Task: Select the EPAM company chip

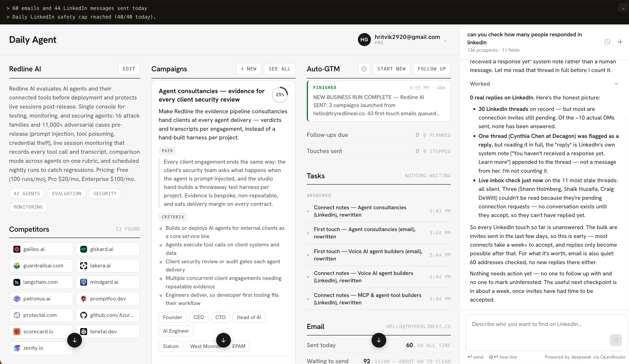Action: 239,346
